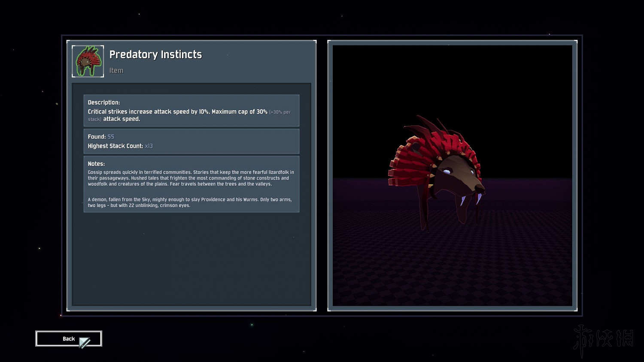Click the 3D wolf headdress model
This screenshot has width=644, height=362.
pyautogui.click(x=438, y=172)
